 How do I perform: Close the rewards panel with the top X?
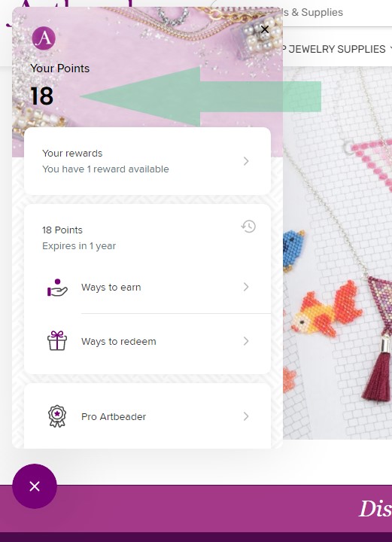coord(265,29)
